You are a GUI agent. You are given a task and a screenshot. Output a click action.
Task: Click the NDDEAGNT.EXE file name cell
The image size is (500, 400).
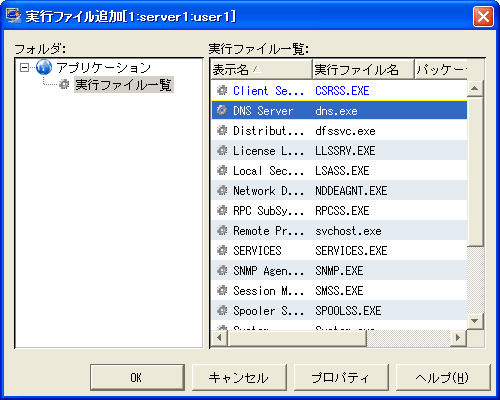tap(351, 191)
